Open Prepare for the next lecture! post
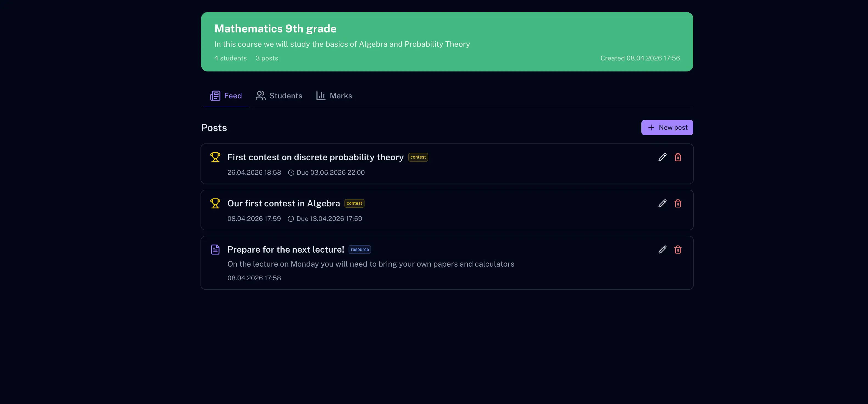Screen dimensions: 868x404 (x=285, y=250)
